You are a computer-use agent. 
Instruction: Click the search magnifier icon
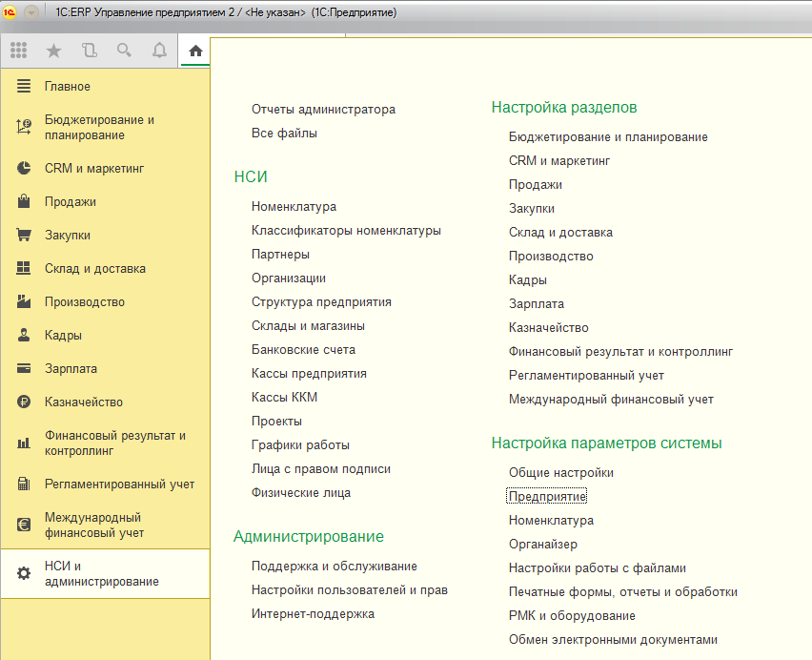(124, 51)
